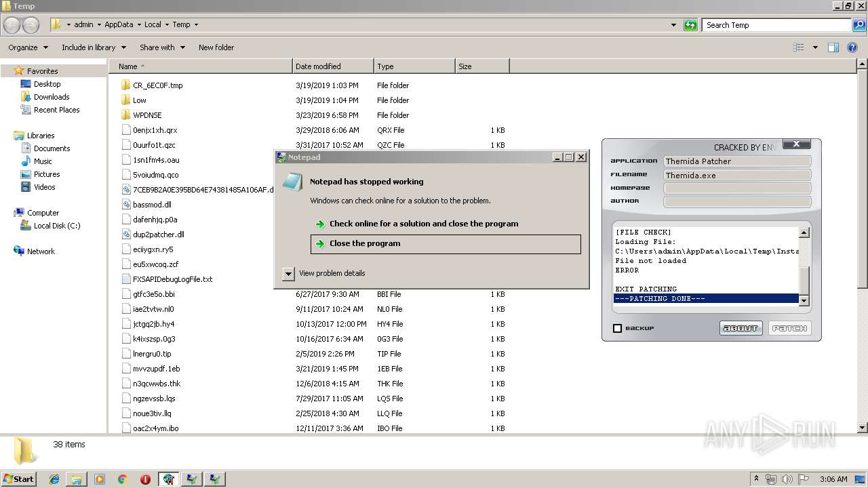Launch Opera from the taskbar
Image resolution: width=868 pixels, height=488 pixels.
(x=145, y=479)
